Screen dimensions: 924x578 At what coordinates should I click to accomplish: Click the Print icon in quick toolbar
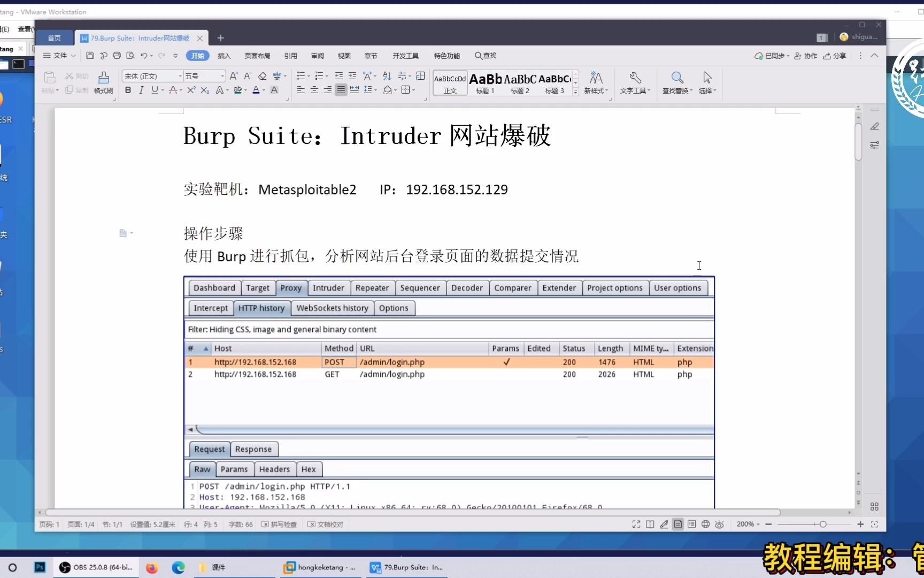click(x=117, y=56)
